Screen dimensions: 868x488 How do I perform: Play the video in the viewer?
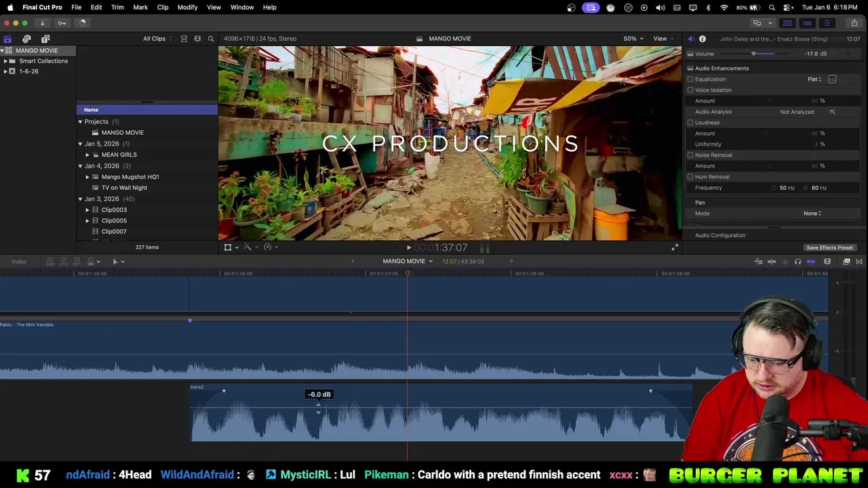click(x=408, y=247)
